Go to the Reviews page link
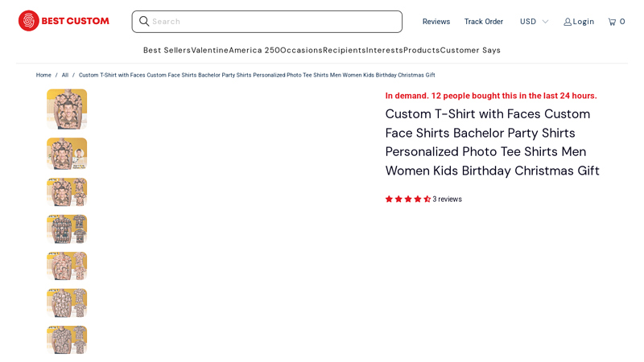Viewport: 644px width, 362px height. 436,22
